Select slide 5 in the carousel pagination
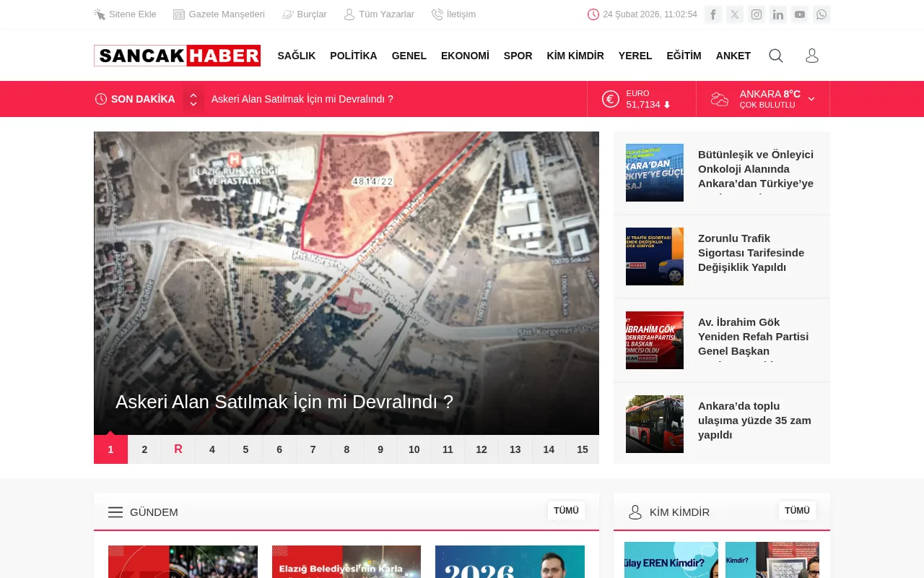Screen dimensions: 924x578 click(x=245, y=449)
